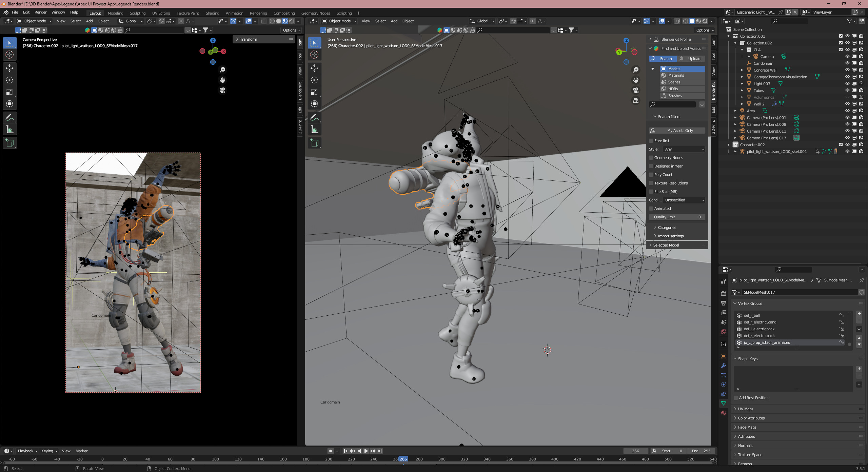
Task: Switch to the Geometry Nodes workspace tab
Action: [315, 13]
